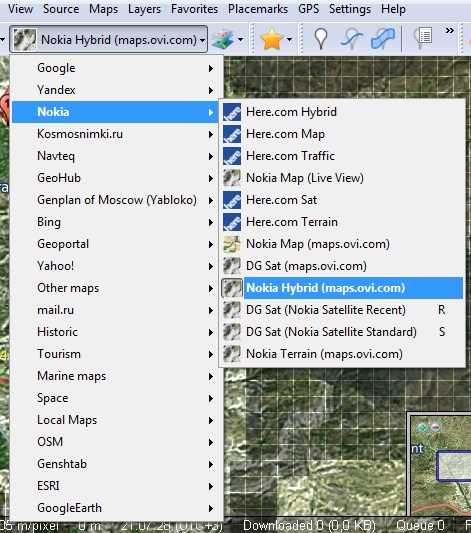The width and height of the screenshot is (471, 533).
Task: Choose Here.com Hybrid map
Action: click(x=342, y=112)
